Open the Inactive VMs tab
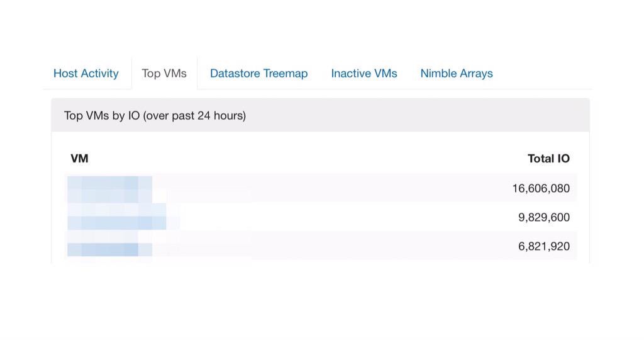The width and height of the screenshot is (644, 340). pos(364,73)
